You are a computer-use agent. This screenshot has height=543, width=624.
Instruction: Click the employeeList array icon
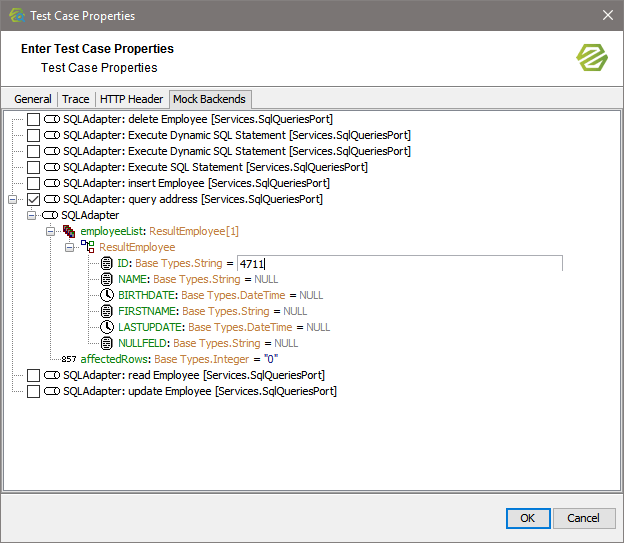tap(68, 231)
